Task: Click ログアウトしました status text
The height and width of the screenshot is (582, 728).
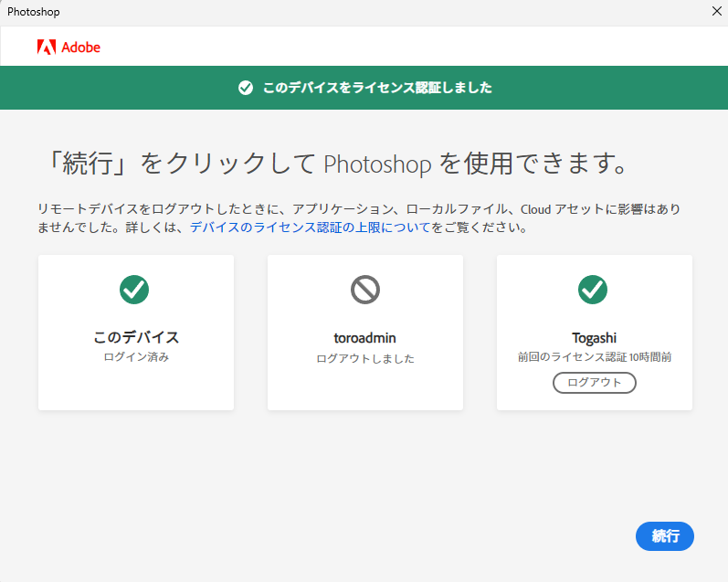Action: pyautogui.click(x=365, y=358)
